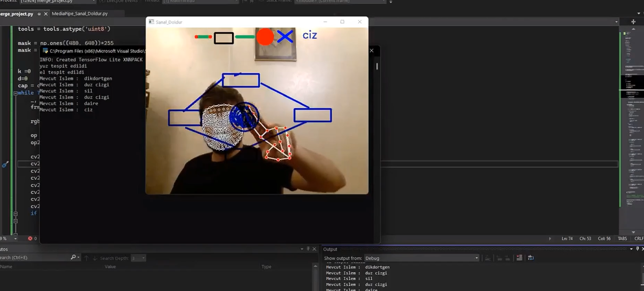Activate the merge_project.py tab

[x=17, y=14]
